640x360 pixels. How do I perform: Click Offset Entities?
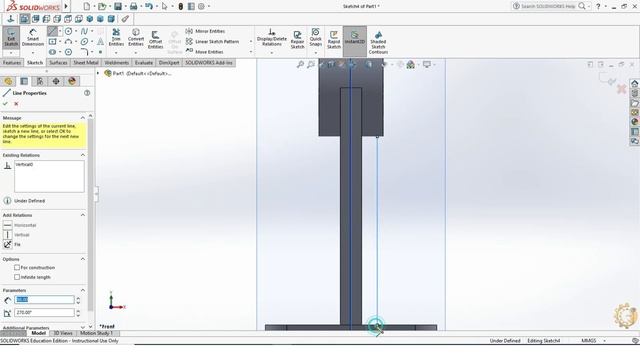pos(155,40)
